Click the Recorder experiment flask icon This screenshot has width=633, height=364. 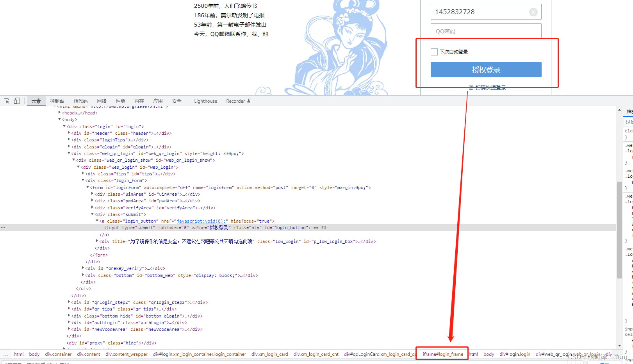point(249,101)
